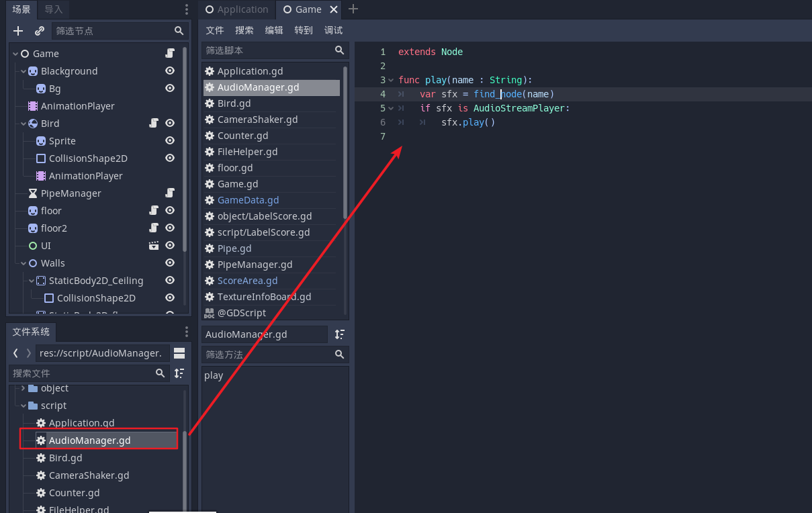Screen dimensions: 812x513
Task: Click the sort files icon next to 搜索文件
Action: point(179,373)
